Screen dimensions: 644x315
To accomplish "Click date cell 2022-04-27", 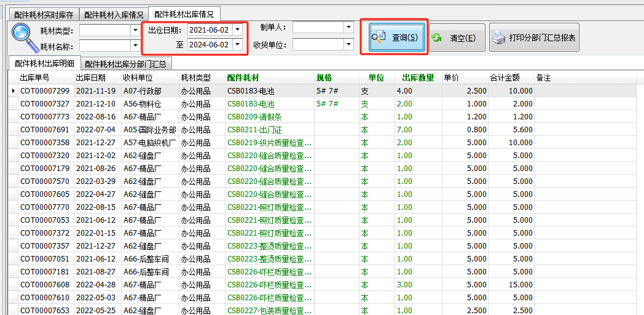I will (x=97, y=194).
